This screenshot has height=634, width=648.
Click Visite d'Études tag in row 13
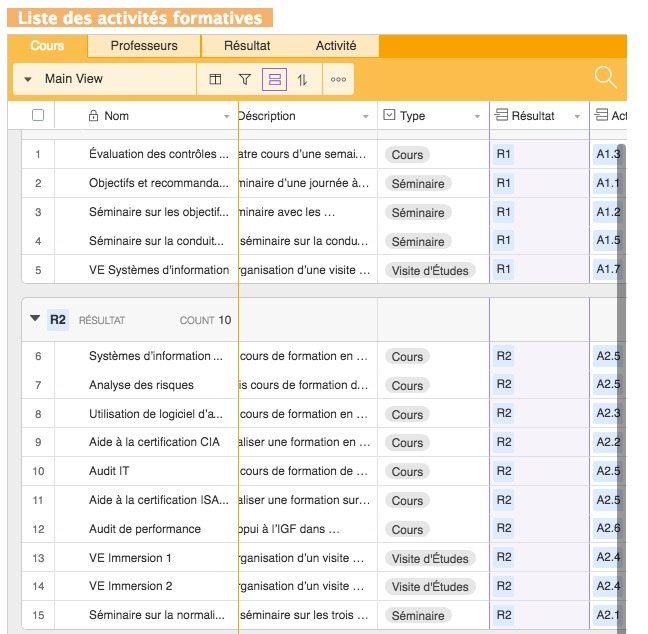coord(430,559)
